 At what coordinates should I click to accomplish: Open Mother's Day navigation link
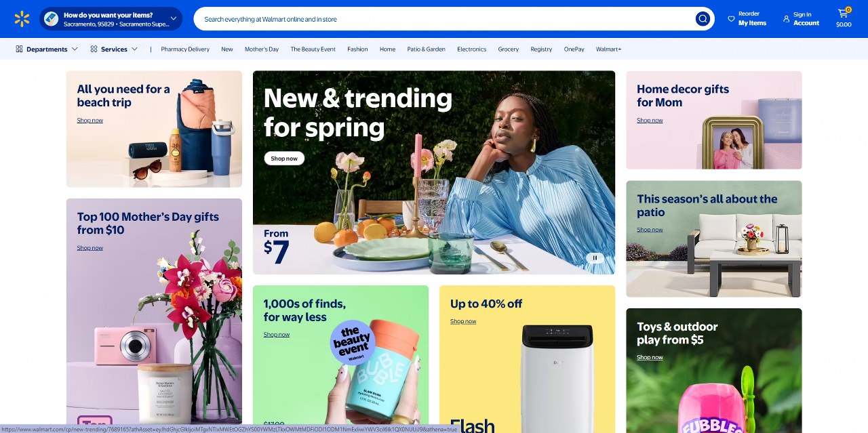(x=262, y=49)
